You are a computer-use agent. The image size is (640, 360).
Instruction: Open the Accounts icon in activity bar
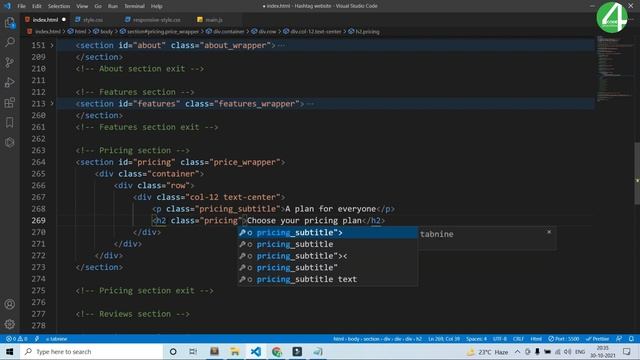(9, 304)
